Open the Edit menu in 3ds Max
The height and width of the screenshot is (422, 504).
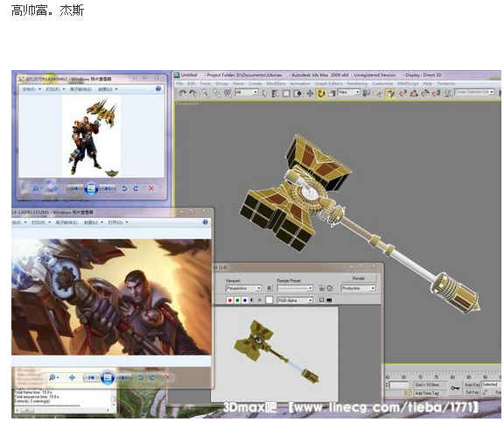click(x=192, y=83)
